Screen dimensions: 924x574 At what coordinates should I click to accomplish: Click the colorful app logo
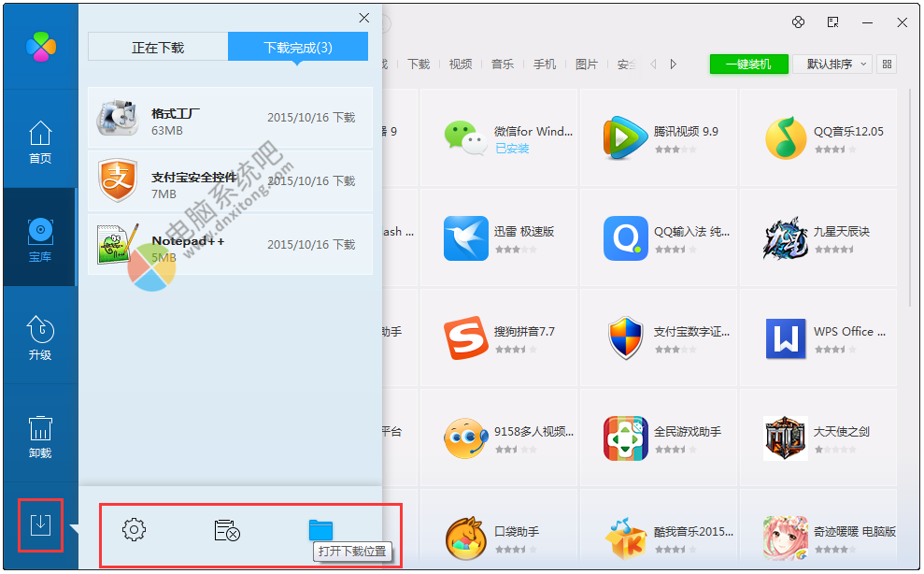[41, 46]
